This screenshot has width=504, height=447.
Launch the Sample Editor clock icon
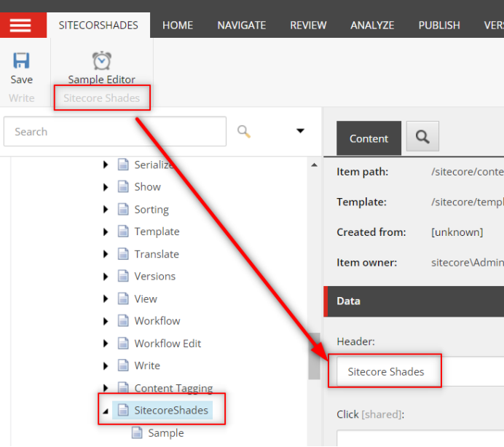pos(101,60)
